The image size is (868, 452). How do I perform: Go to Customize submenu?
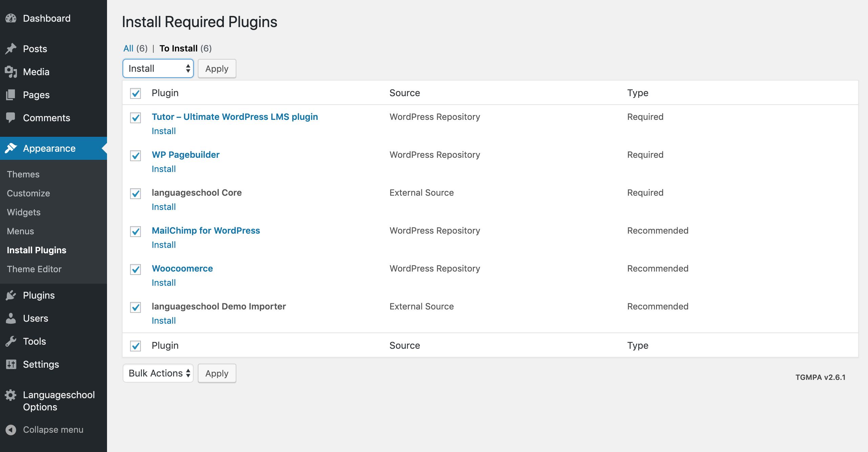pos(28,193)
